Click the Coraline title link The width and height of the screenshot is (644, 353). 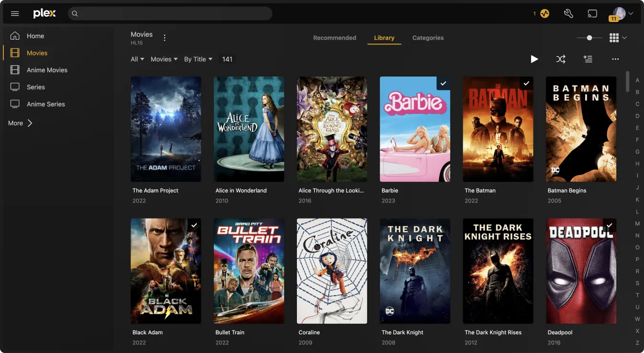309,332
